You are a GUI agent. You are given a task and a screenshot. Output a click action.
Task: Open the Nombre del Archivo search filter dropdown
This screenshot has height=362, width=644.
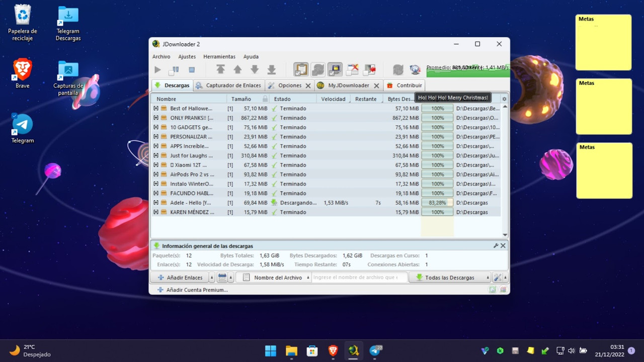pyautogui.click(x=275, y=278)
